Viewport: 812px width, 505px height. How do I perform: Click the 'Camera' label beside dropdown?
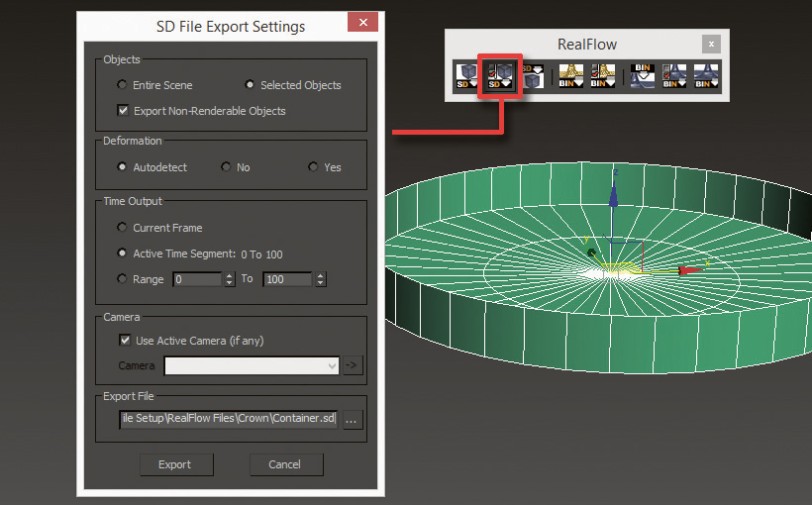tap(137, 365)
